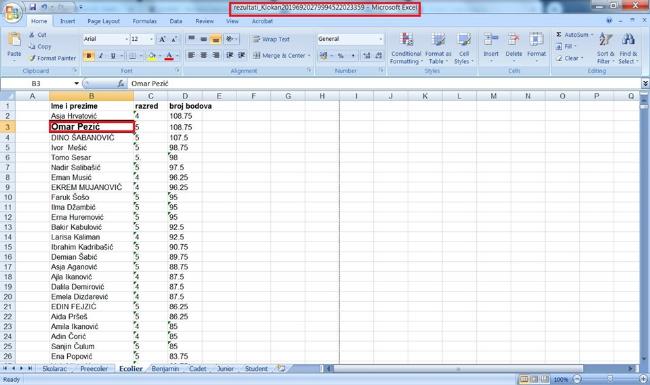Open Arial font name dropdown
This screenshot has width=650, height=385.
pos(126,39)
